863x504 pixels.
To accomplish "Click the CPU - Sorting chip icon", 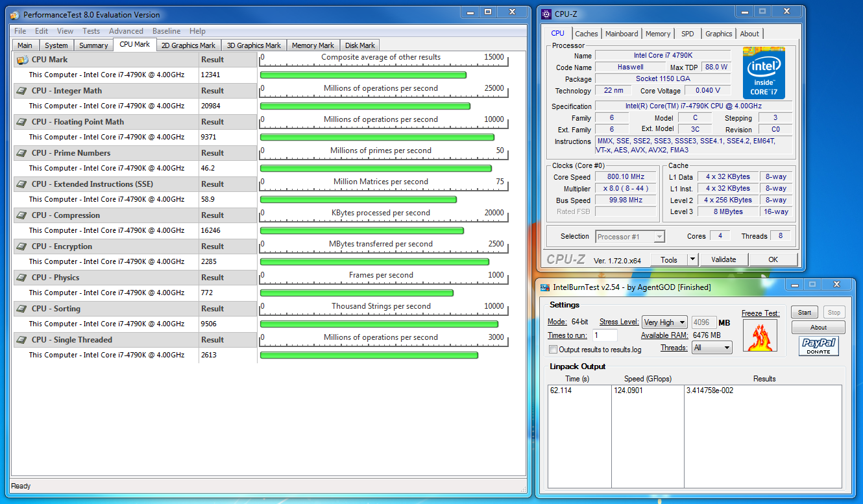I will (22, 309).
